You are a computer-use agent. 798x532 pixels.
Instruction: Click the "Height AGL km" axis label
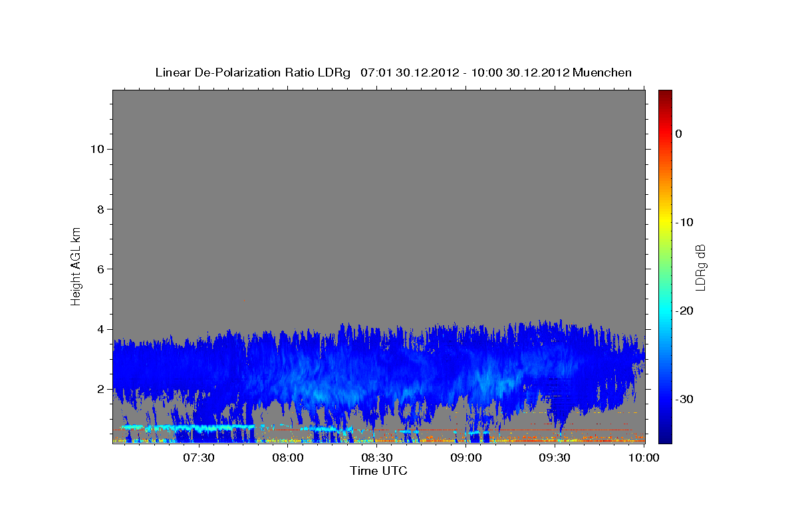point(76,266)
